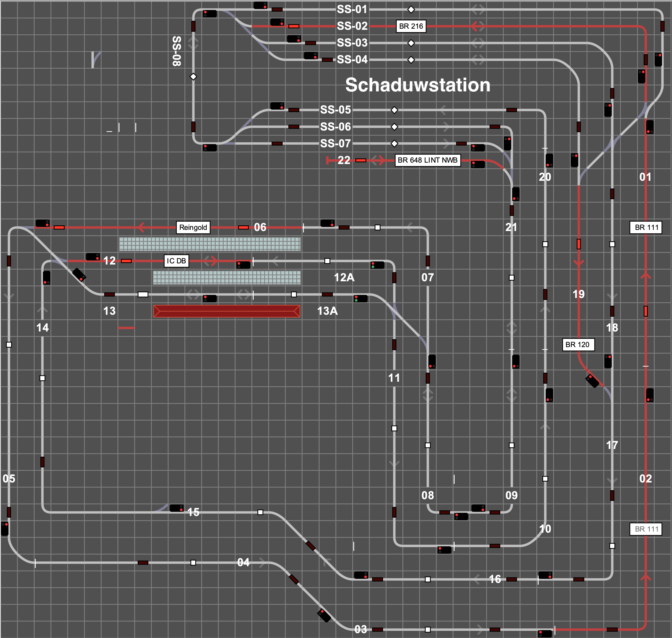
Task: Click the diamond sensor on track SS-04
Action: (411, 60)
